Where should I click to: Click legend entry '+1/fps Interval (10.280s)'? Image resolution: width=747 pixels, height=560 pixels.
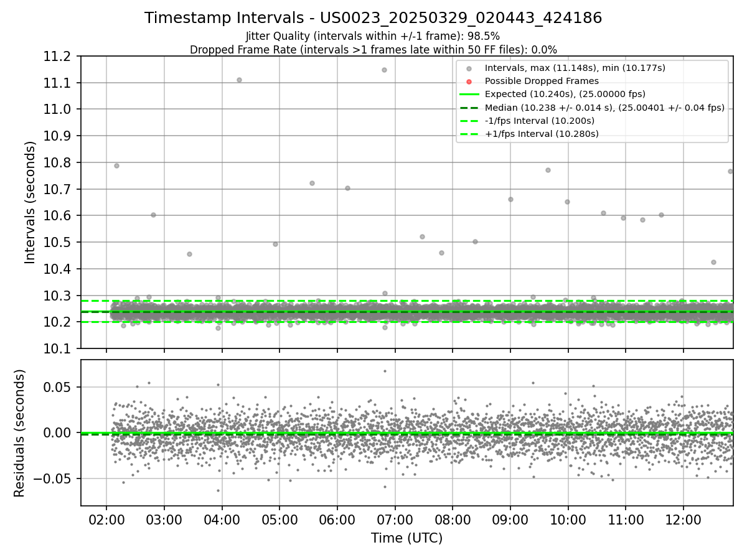point(542,134)
